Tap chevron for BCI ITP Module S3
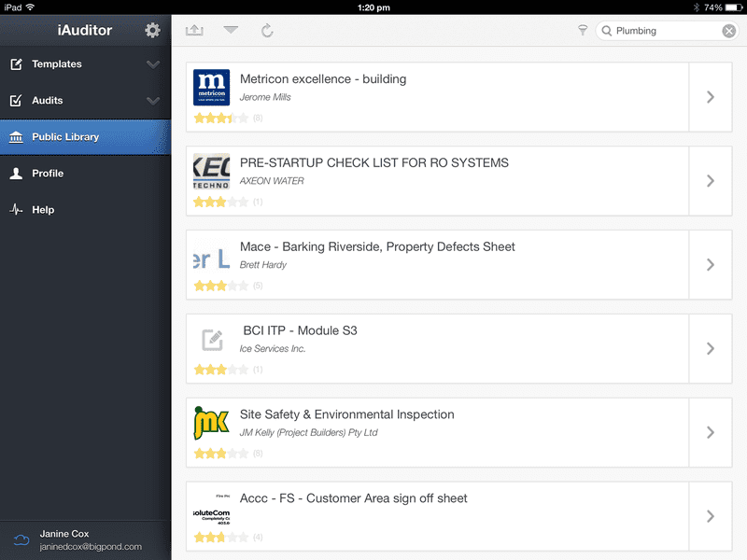Viewport: 747px width, 560px height. pyautogui.click(x=711, y=348)
